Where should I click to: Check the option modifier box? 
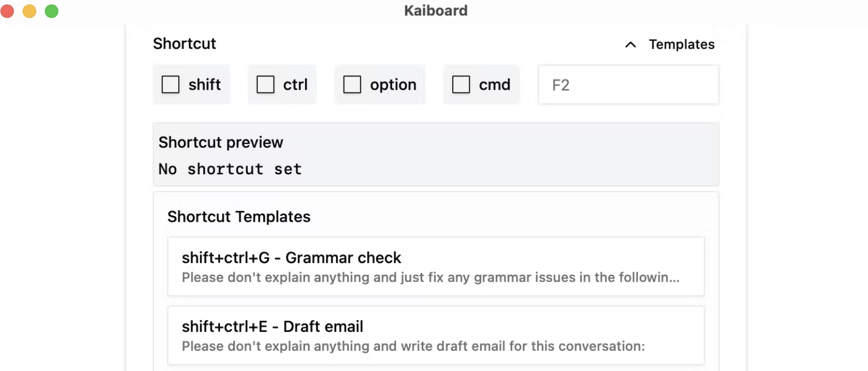pyautogui.click(x=352, y=84)
